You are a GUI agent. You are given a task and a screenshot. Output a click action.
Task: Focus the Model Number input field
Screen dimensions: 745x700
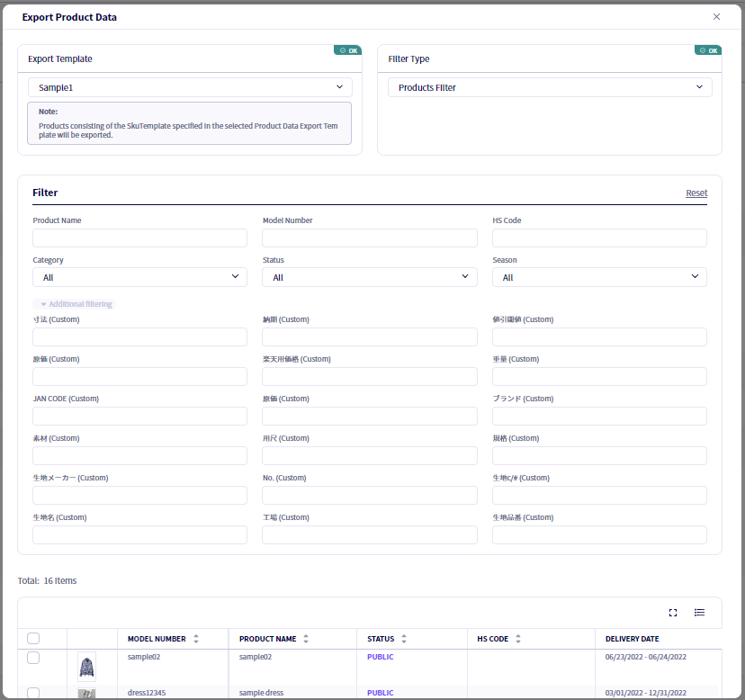(370, 238)
